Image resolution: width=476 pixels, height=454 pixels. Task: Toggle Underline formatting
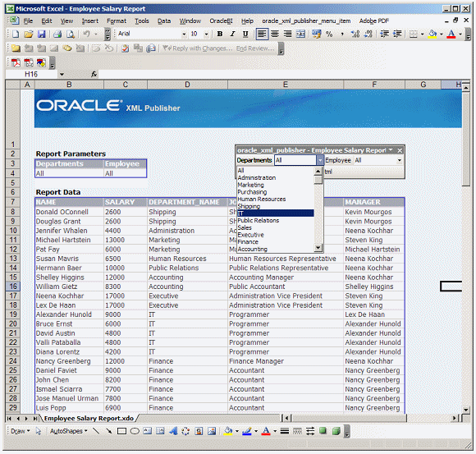click(245, 34)
